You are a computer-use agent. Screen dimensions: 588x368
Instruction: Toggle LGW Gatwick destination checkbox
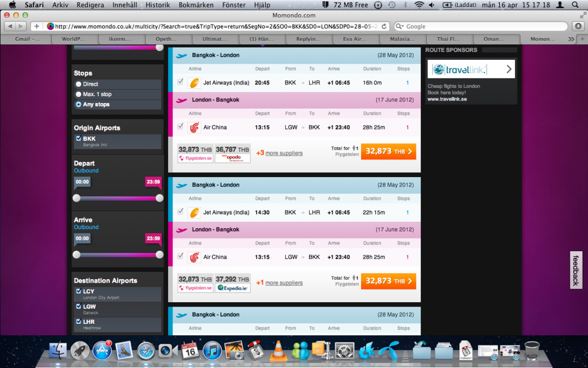pyautogui.click(x=78, y=306)
